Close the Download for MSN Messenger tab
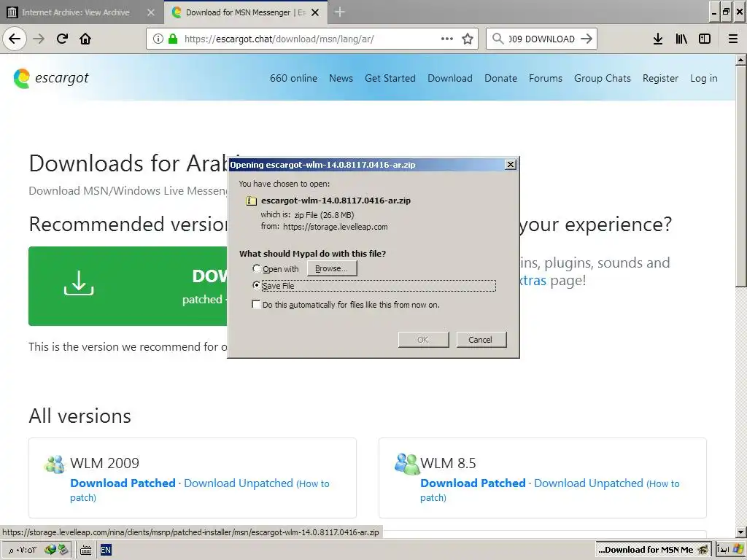Image resolution: width=747 pixels, height=560 pixels. pos(315,12)
